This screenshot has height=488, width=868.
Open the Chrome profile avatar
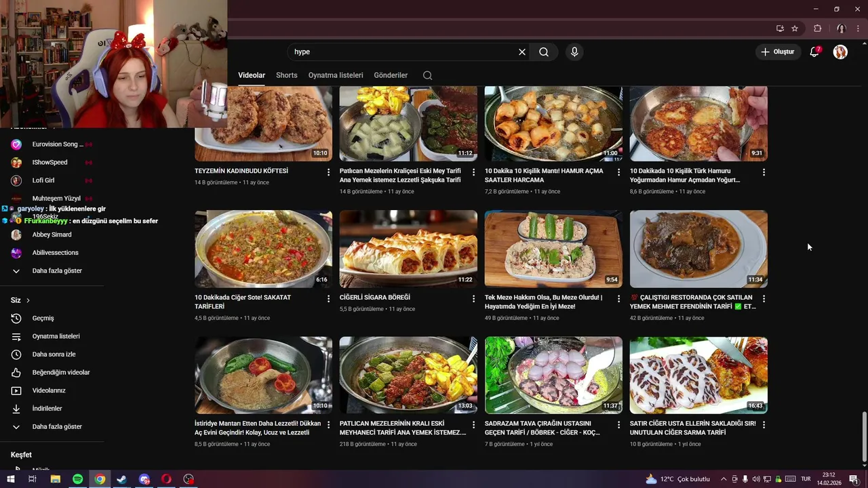click(841, 28)
